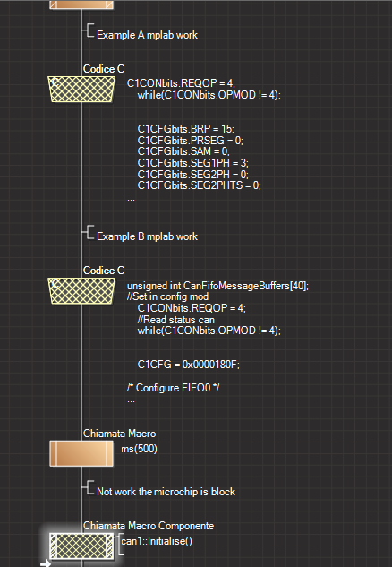This screenshot has height=567, width=392.
Task: Select the "Not work the microchip is block" comment
Action: 166,492
